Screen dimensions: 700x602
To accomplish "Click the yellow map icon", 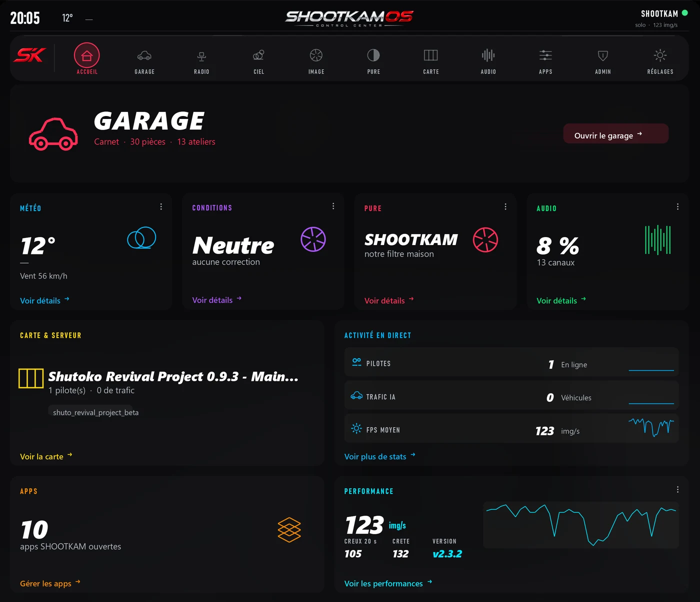I will (x=31, y=378).
